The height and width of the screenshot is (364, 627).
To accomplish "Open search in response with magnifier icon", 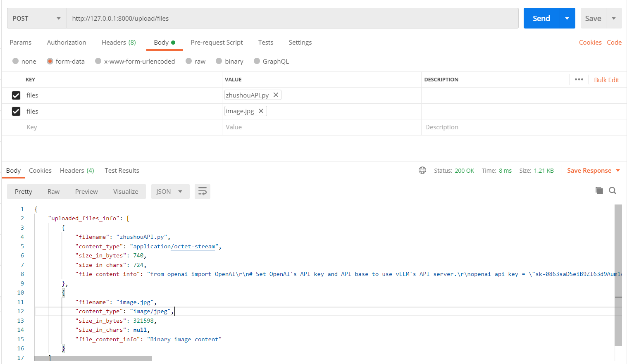I will point(613,190).
